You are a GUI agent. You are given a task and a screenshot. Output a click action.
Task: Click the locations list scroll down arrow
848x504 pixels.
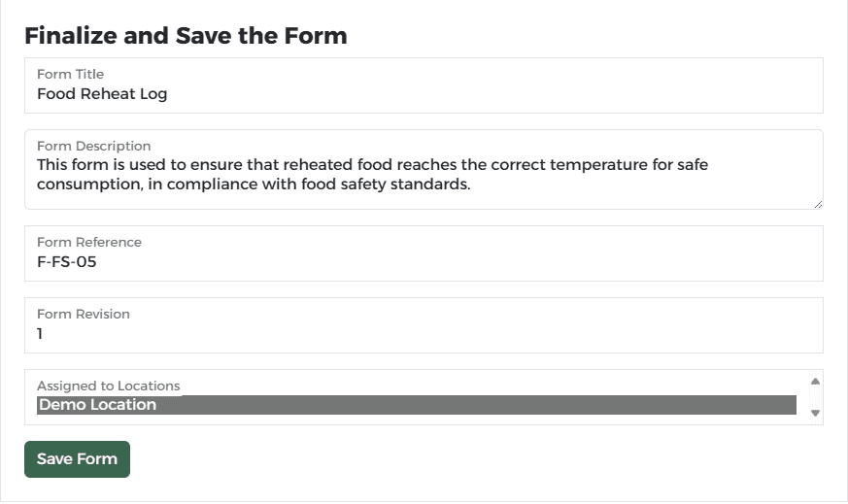(x=815, y=414)
